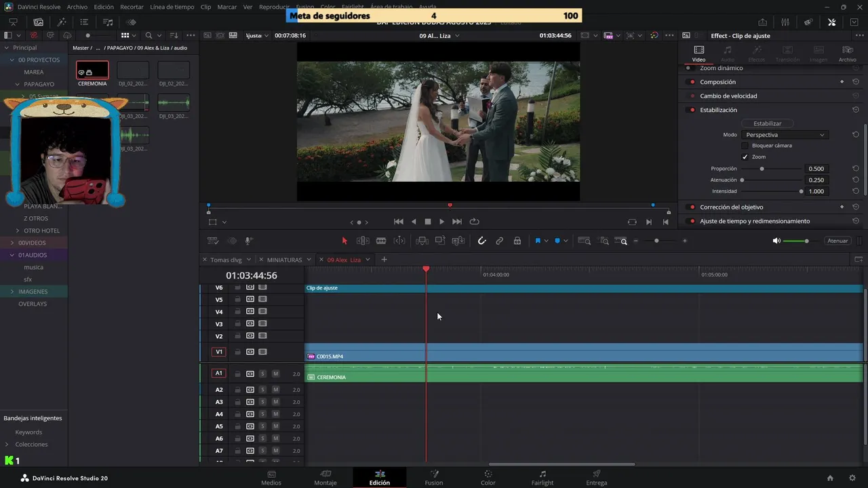The image size is (868, 488).
Task: Open the Marcar menu
Action: coord(227,7)
